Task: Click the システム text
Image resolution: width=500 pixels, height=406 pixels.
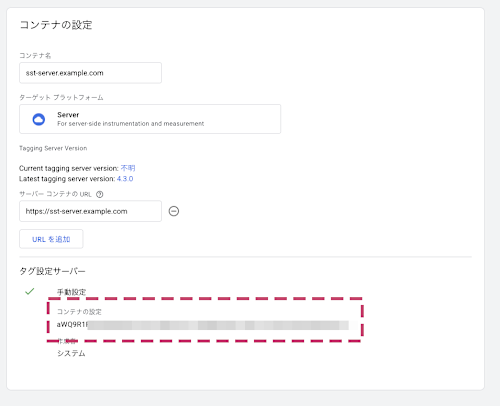Action: pyautogui.click(x=71, y=353)
